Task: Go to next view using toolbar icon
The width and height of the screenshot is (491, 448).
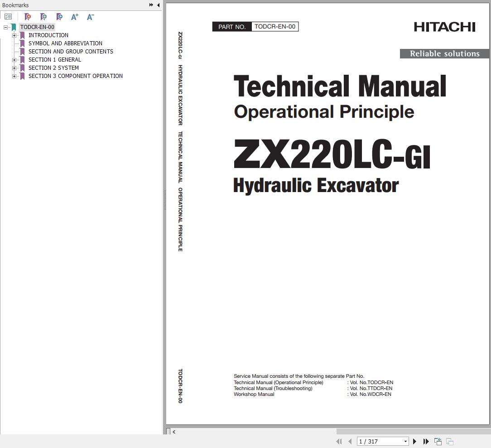Action: click(449, 441)
